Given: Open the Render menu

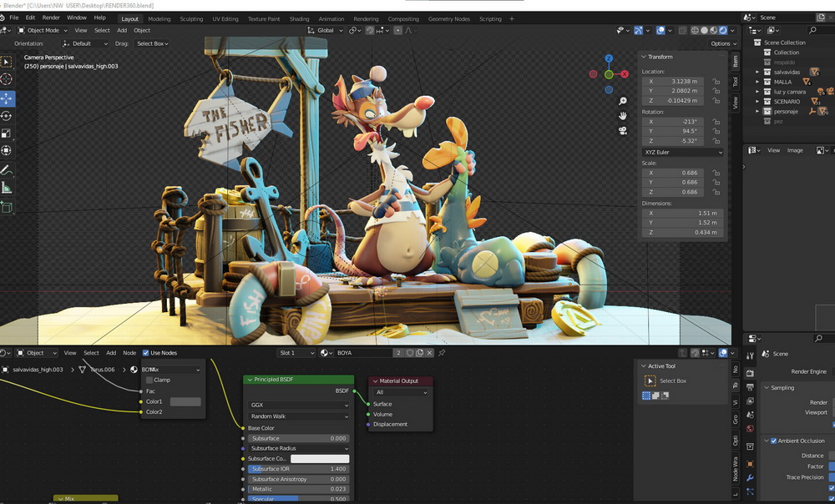Looking at the screenshot, I should coord(51,18).
